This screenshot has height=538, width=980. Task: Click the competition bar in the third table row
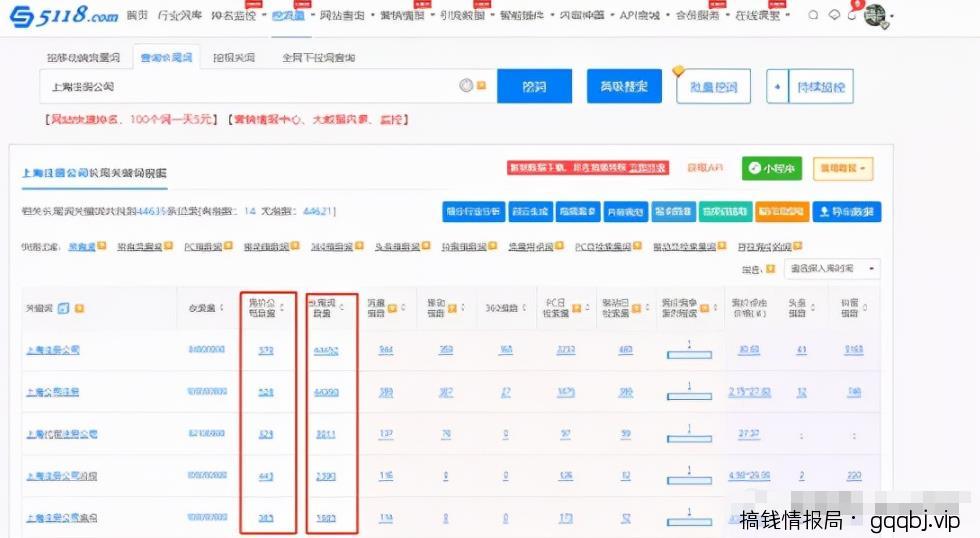pos(689,438)
